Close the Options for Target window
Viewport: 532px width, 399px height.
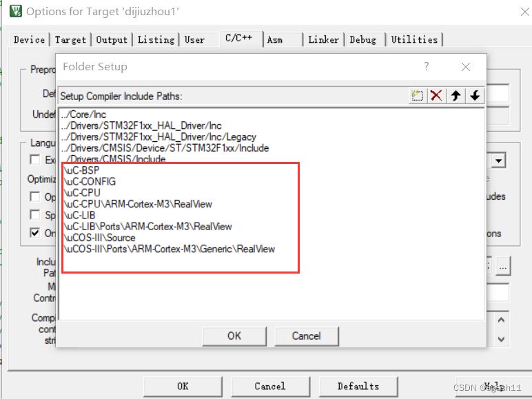(x=524, y=12)
